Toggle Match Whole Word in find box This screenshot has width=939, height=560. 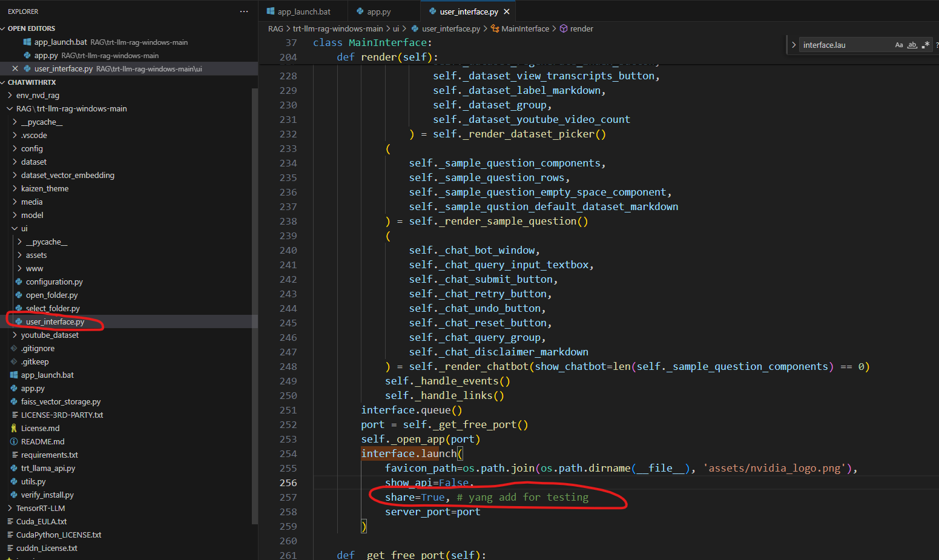[912, 45]
